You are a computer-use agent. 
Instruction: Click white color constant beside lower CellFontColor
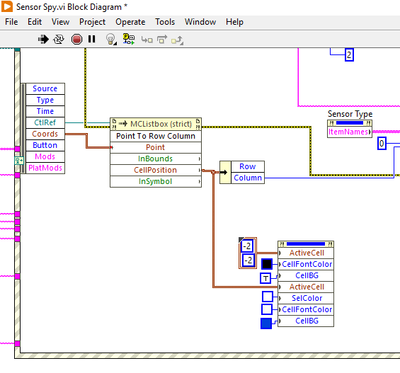(267, 309)
